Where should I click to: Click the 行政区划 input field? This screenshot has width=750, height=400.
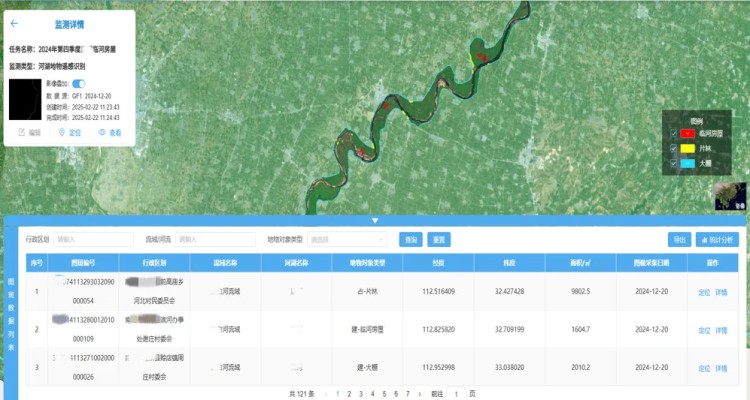[x=94, y=240]
